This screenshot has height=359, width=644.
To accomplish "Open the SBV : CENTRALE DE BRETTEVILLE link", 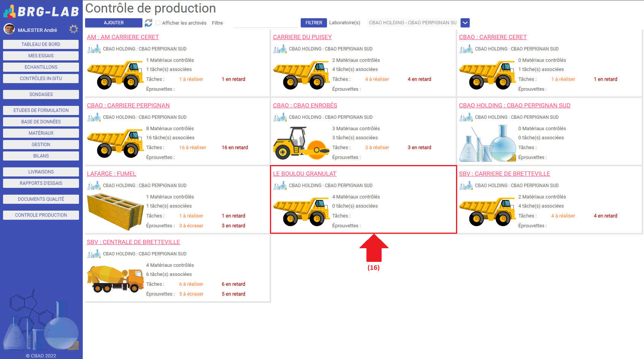I will click(x=134, y=242).
